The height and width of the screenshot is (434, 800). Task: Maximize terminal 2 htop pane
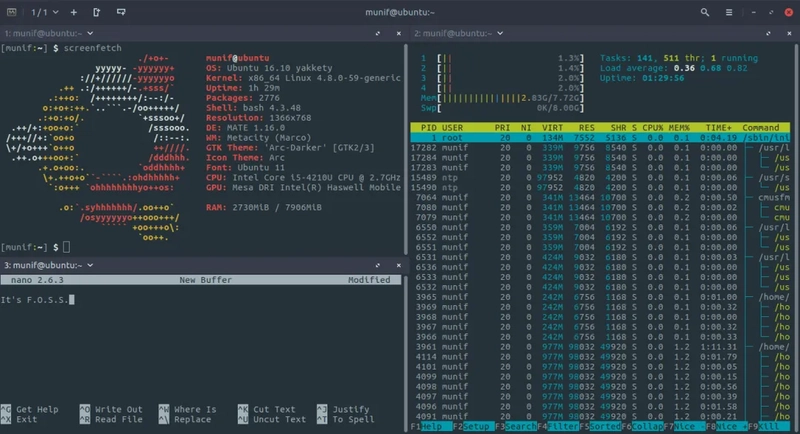[768, 33]
